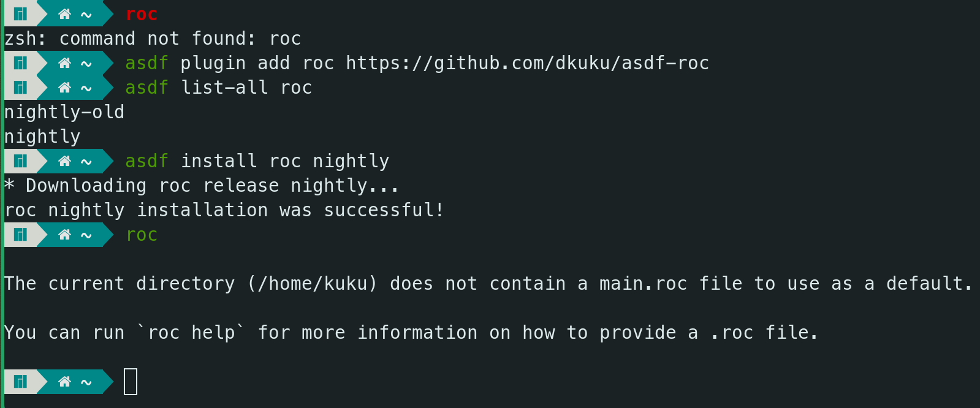Click the home icon on the asdf list-all prompt
The image size is (980, 408).
point(64,87)
